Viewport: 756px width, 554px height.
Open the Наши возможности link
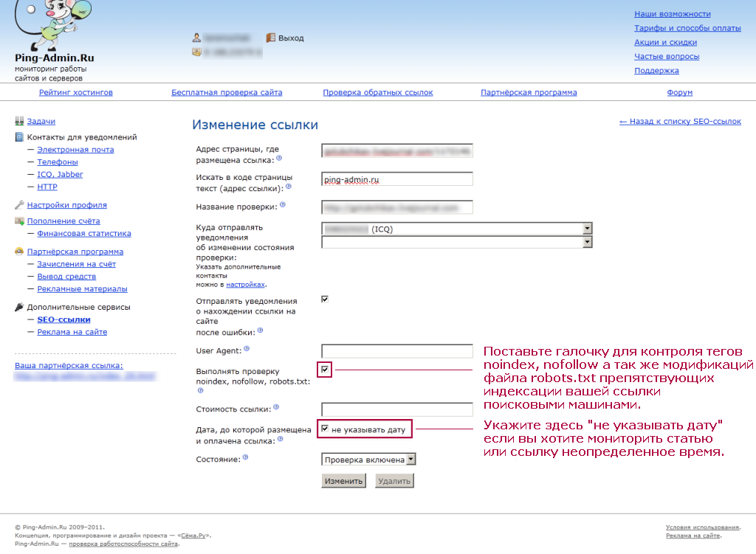pyautogui.click(x=673, y=14)
